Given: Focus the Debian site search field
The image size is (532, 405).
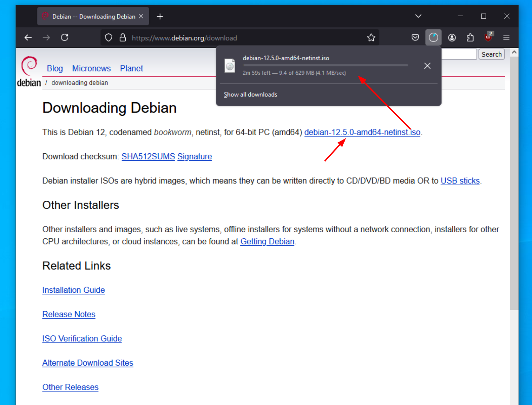Looking at the screenshot, I should [459, 54].
